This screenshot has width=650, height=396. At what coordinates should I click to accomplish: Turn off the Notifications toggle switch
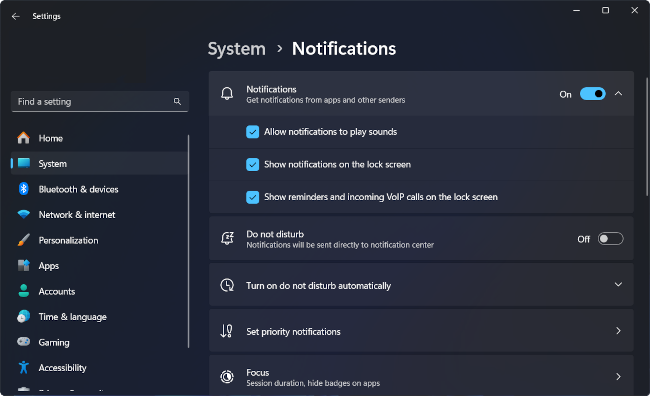pos(593,94)
